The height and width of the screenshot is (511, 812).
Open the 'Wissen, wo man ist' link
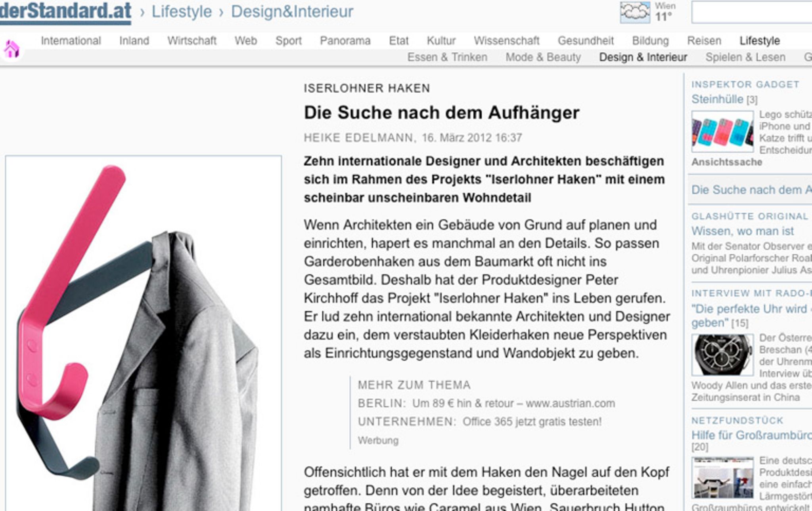pos(743,231)
